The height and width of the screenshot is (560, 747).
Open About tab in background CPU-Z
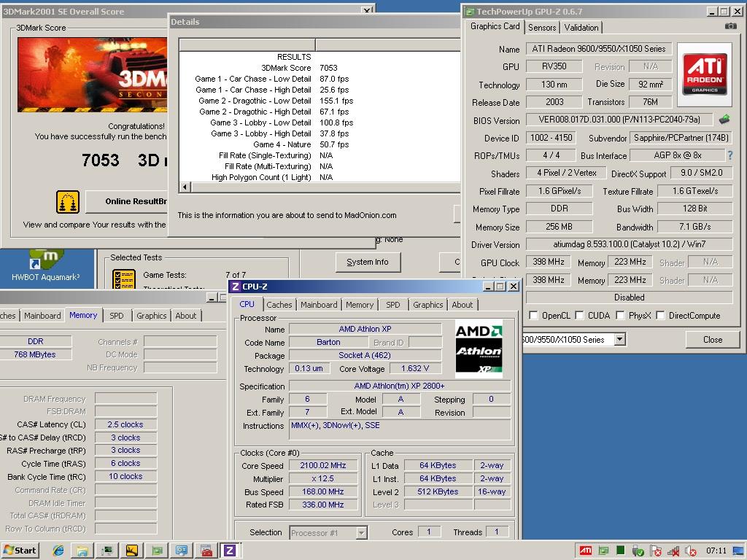(186, 316)
